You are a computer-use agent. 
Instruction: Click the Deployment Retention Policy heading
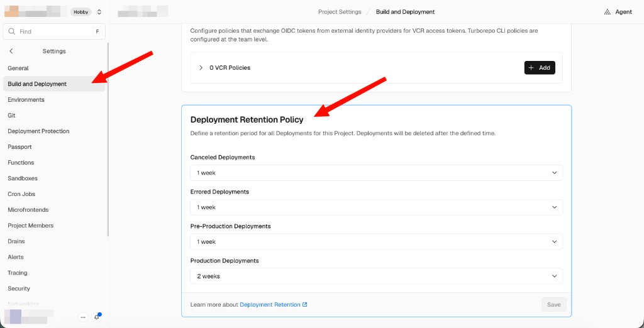pyautogui.click(x=247, y=120)
